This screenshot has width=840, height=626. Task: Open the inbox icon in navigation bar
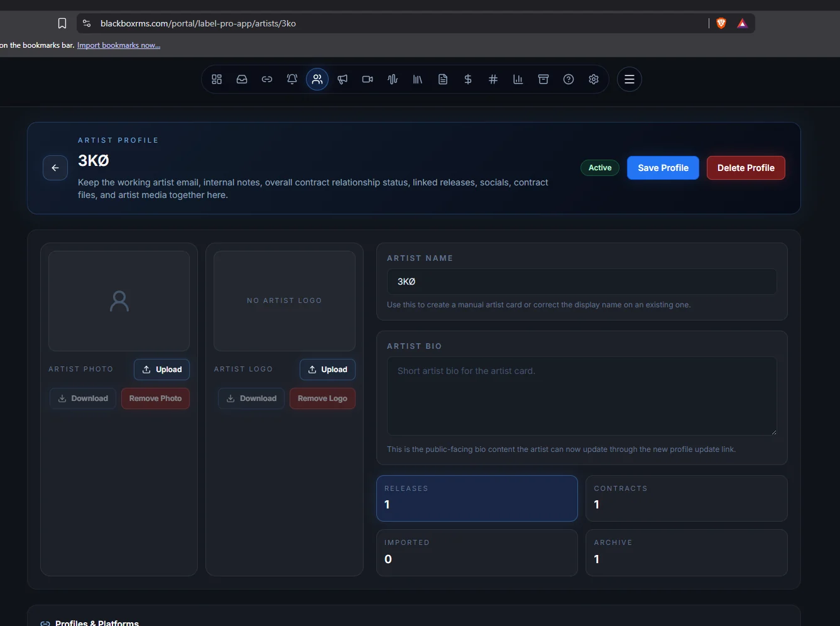pos(242,79)
